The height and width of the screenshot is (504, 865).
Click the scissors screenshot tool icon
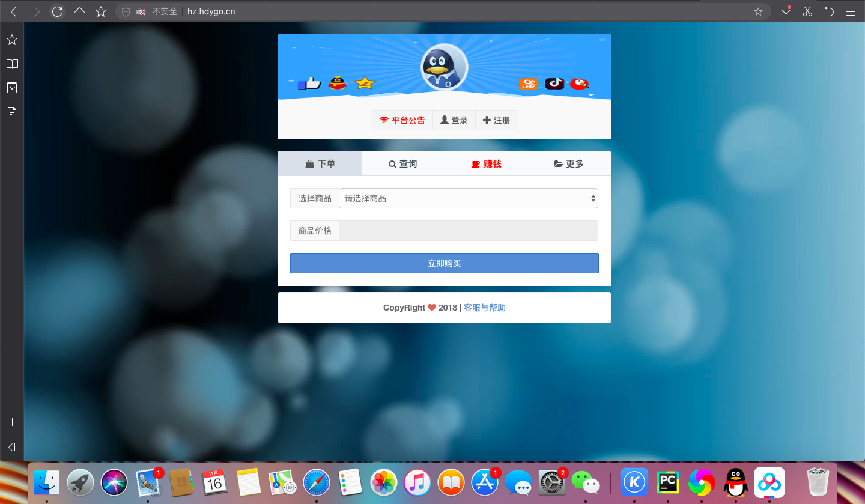(807, 11)
